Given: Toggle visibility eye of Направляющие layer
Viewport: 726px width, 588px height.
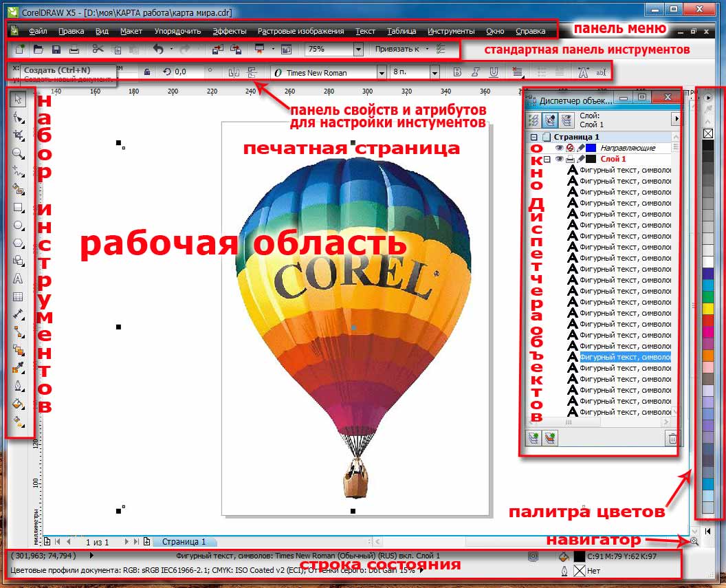Looking at the screenshot, I should [560, 148].
